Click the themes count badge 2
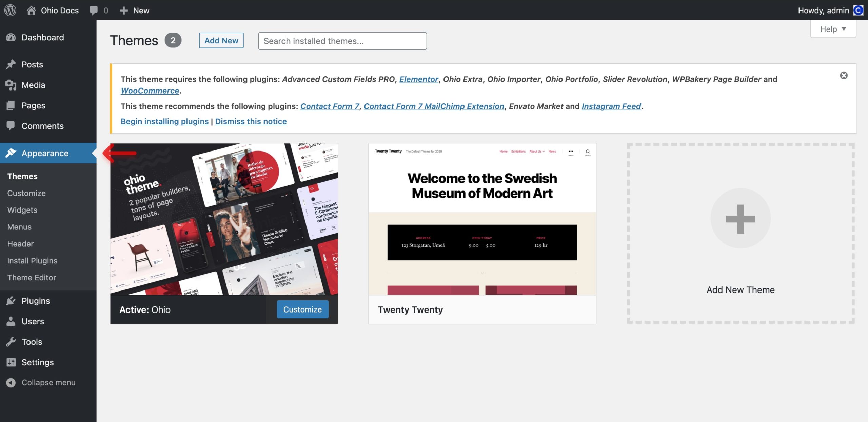The height and width of the screenshot is (422, 868). coord(173,40)
